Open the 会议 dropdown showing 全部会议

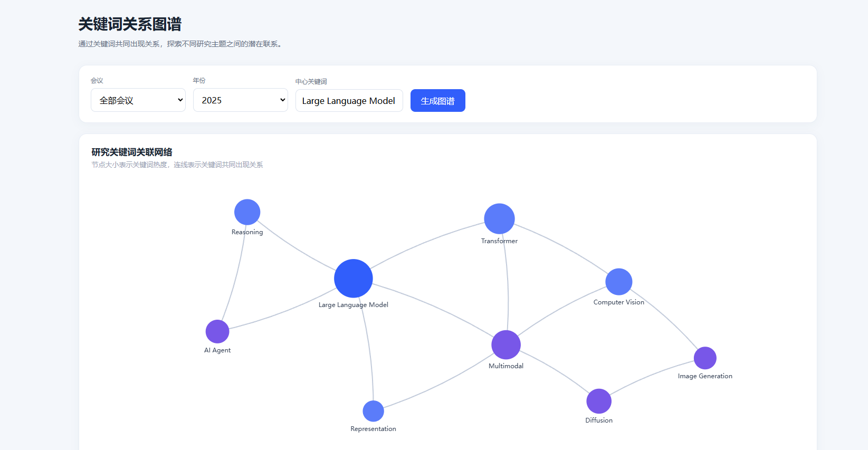(138, 100)
